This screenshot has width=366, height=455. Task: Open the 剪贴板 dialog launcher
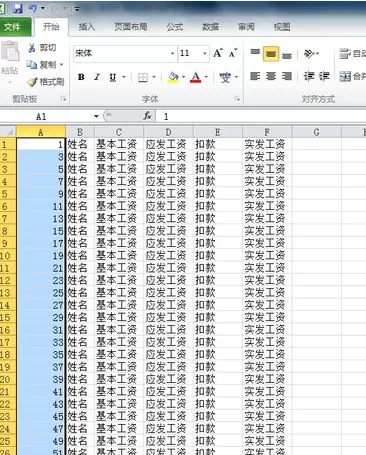click(x=63, y=99)
